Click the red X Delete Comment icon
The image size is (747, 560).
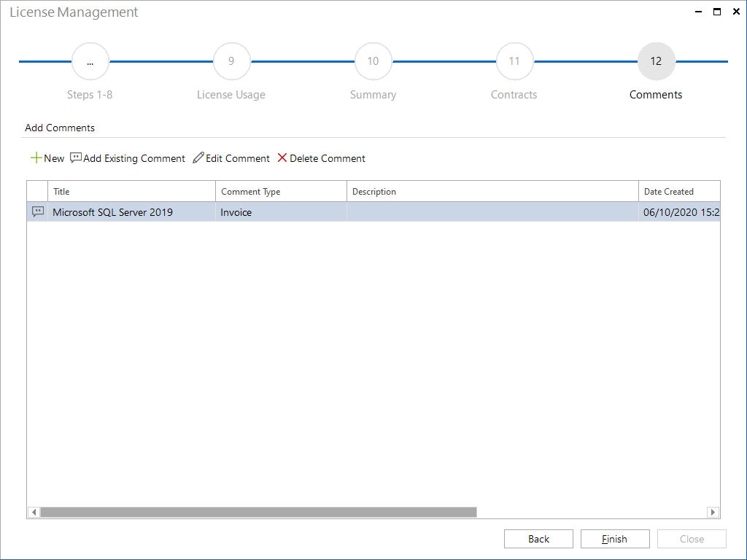pos(282,157)
